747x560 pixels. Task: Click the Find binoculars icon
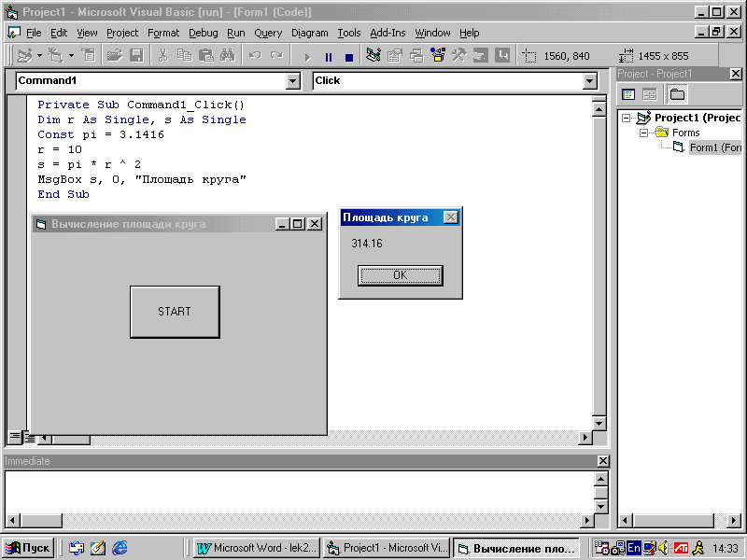tap(228, 56)
